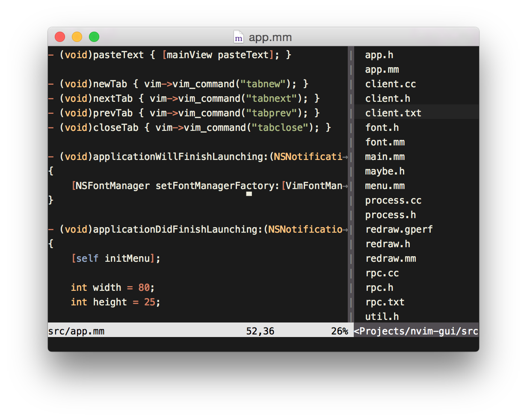The width and height of the screenshot is (527, 420).
Task: Click the value 25 in int height line
Action: [x=149, y=302]
